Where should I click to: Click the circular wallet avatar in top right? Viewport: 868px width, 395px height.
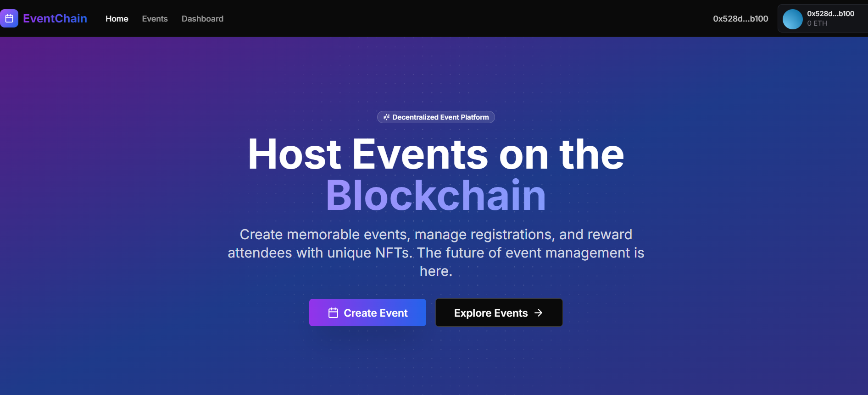click(x=792, y=19)
